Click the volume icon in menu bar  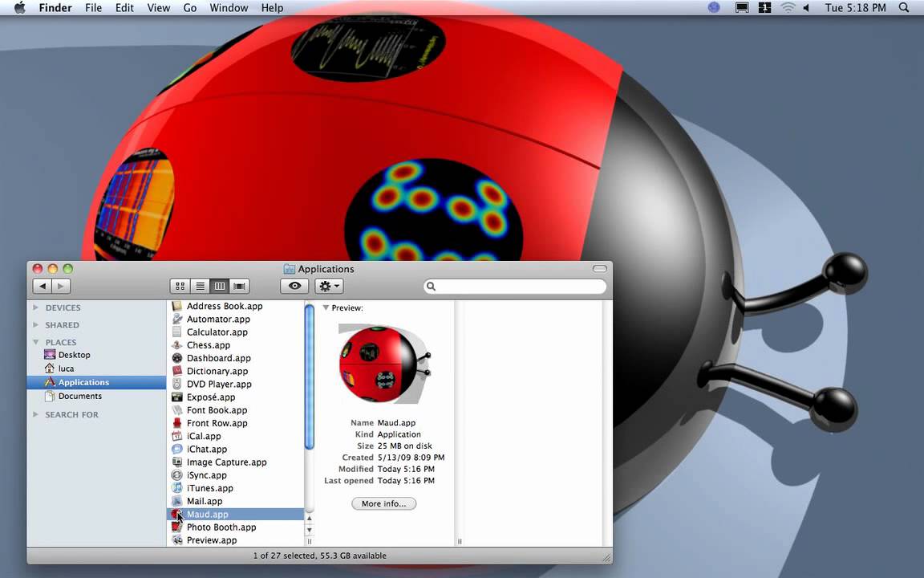click(x=806, y=8)
